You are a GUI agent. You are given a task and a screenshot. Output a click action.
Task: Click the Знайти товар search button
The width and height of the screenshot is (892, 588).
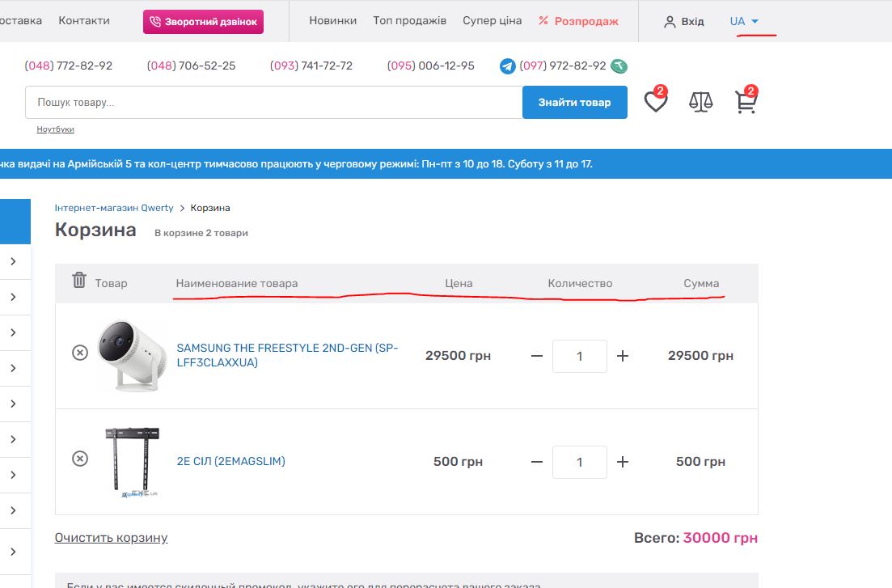click(x=574, y=103)
